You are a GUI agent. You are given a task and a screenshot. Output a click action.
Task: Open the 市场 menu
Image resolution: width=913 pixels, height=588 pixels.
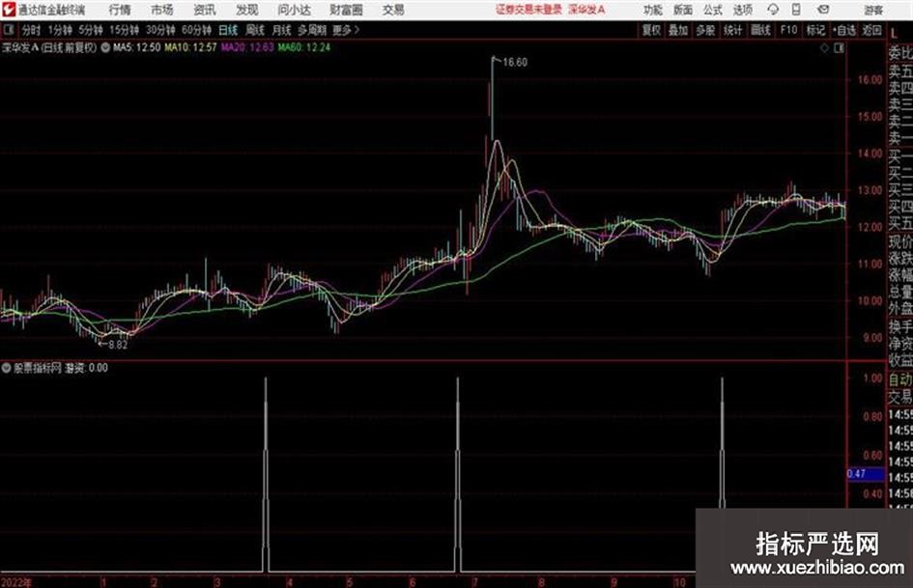(x=162, y=10)
